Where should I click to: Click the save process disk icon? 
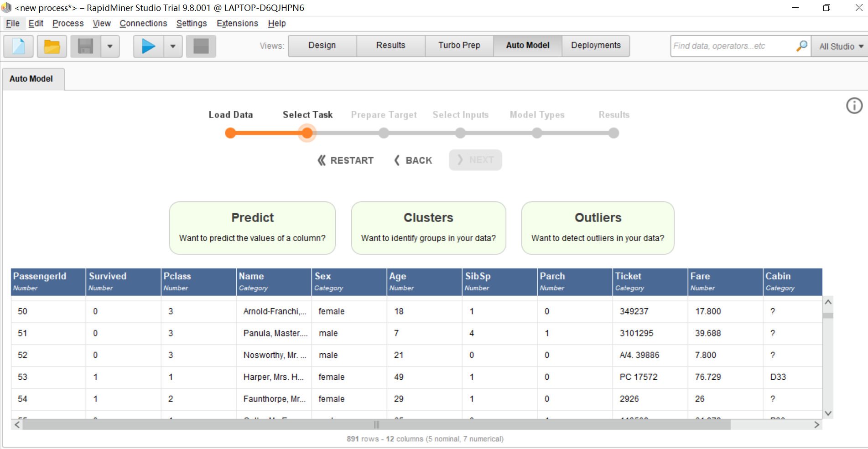(85, 46)
